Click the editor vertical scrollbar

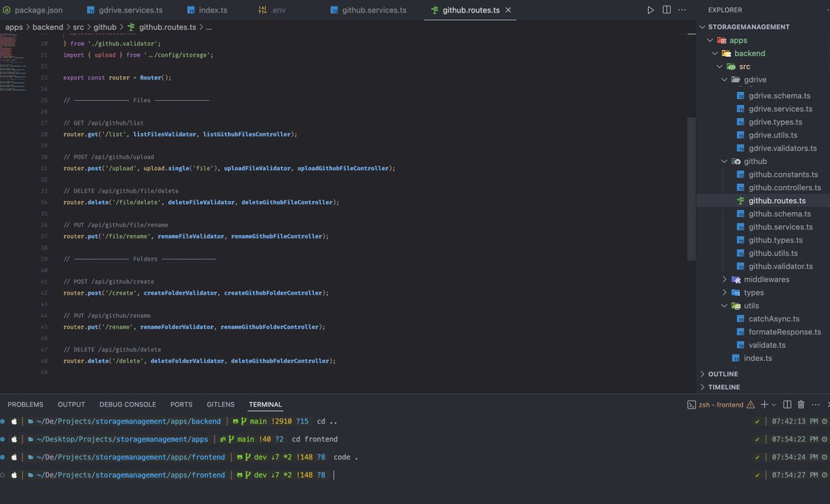point(691,189)
